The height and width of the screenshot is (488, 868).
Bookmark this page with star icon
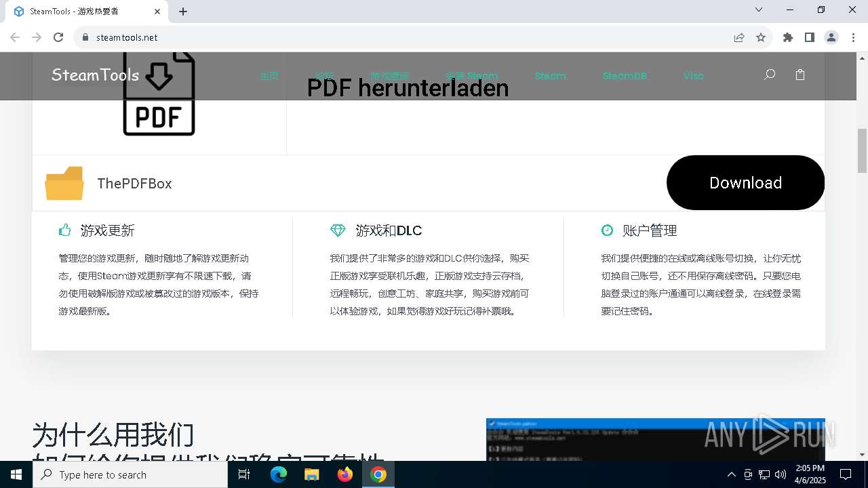[x=761, y=37]
